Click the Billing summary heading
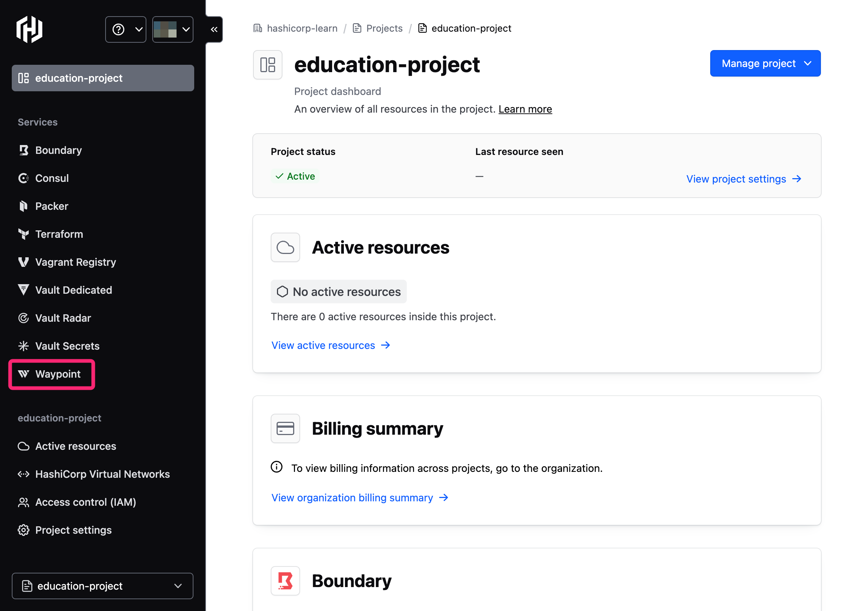The height and width of the screenshot is (611, 868). click(x=377, y=429)
